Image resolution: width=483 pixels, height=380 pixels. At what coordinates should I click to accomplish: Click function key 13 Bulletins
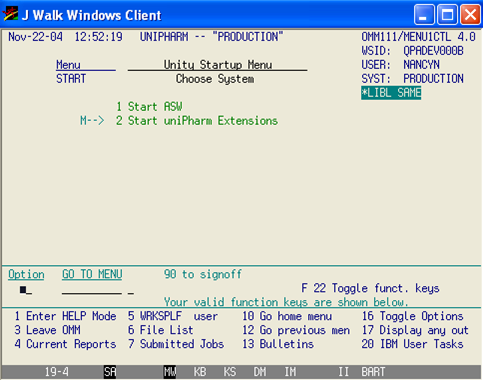click(x=278, y=344)
